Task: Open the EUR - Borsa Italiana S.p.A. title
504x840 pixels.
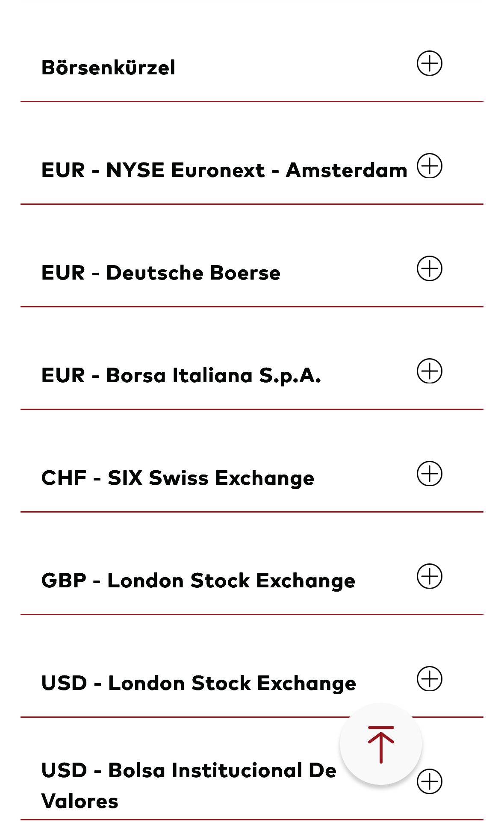Action: pos(181,375)
